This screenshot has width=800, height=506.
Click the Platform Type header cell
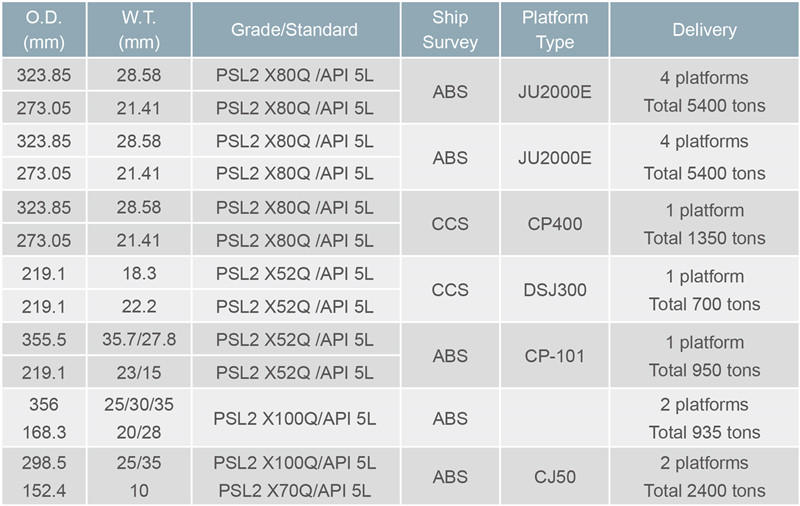pos(555,30)
